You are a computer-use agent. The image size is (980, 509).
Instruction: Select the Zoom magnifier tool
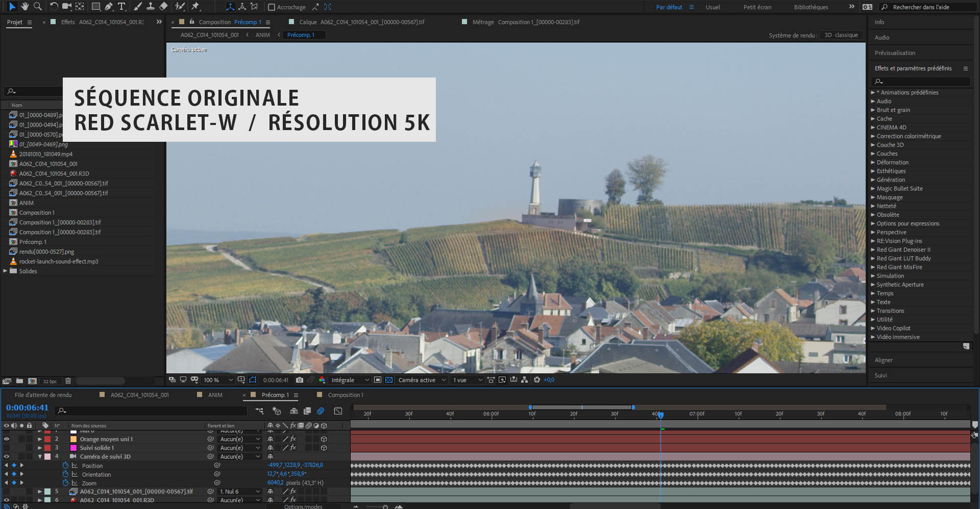(37, 7)
